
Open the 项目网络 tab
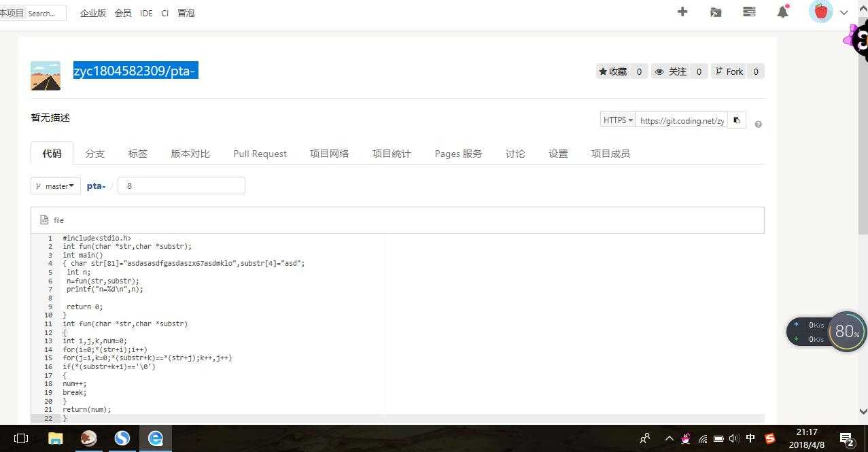pos(330,154)
